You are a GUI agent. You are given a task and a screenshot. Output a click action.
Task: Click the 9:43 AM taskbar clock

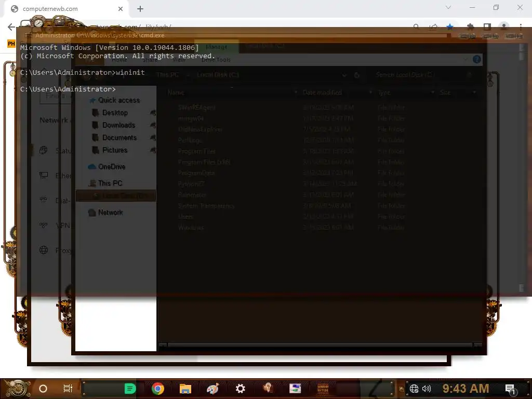coord(465,388)
